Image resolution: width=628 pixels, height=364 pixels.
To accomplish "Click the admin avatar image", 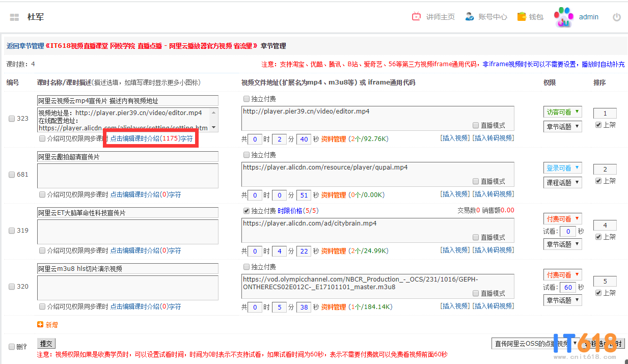I will tap(563, 17).
